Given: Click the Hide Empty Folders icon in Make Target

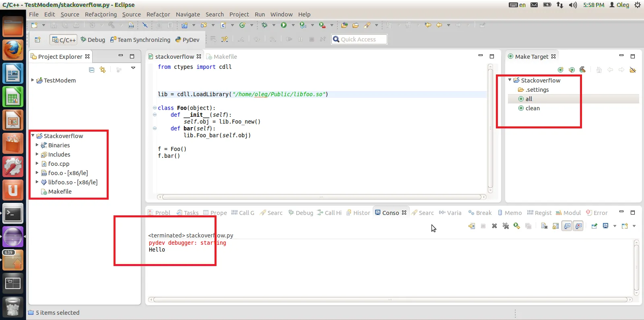Looking at the screenshot, I should point(633,70).
